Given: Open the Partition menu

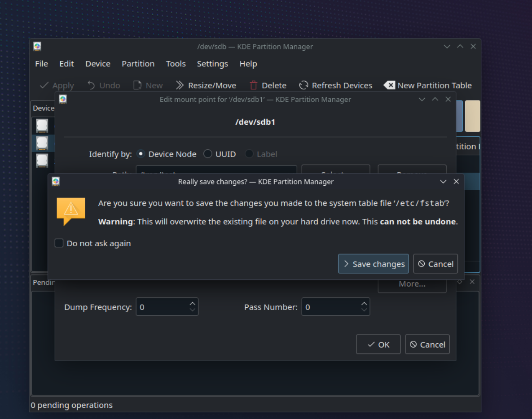Looking at the screenshot, I should (138, 64).
